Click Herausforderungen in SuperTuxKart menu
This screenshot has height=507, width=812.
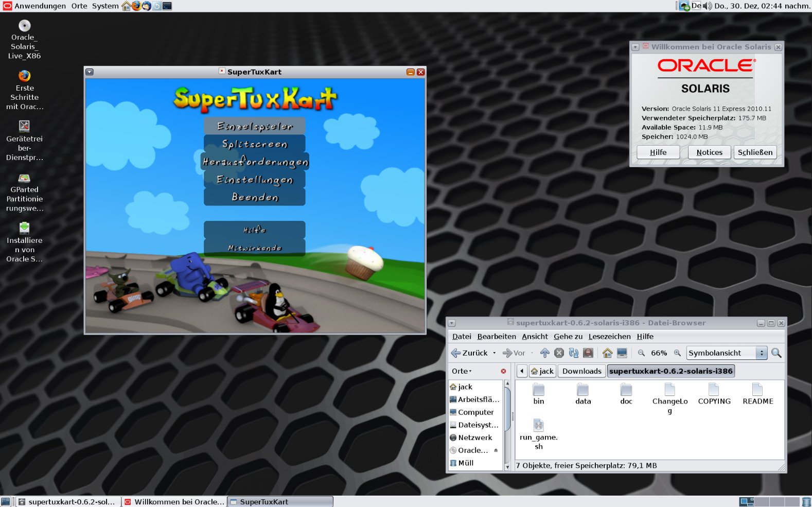pos(255,162)
